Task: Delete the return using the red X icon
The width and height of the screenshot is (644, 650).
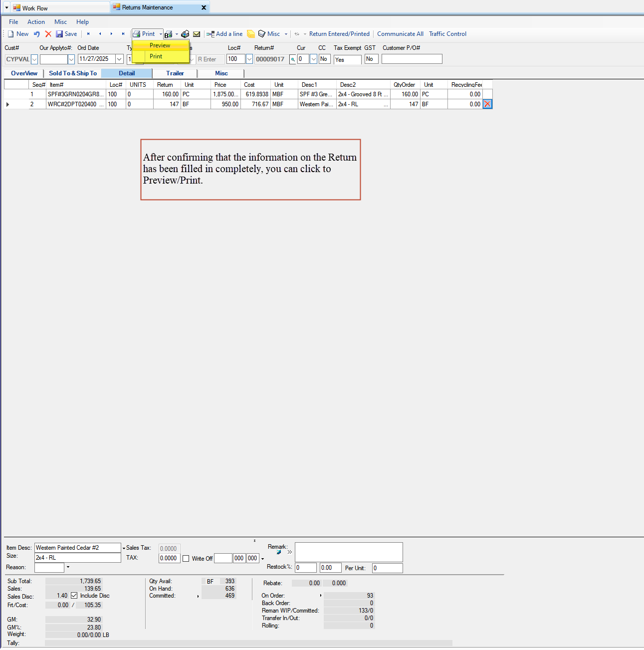Action: pos(48,33)
